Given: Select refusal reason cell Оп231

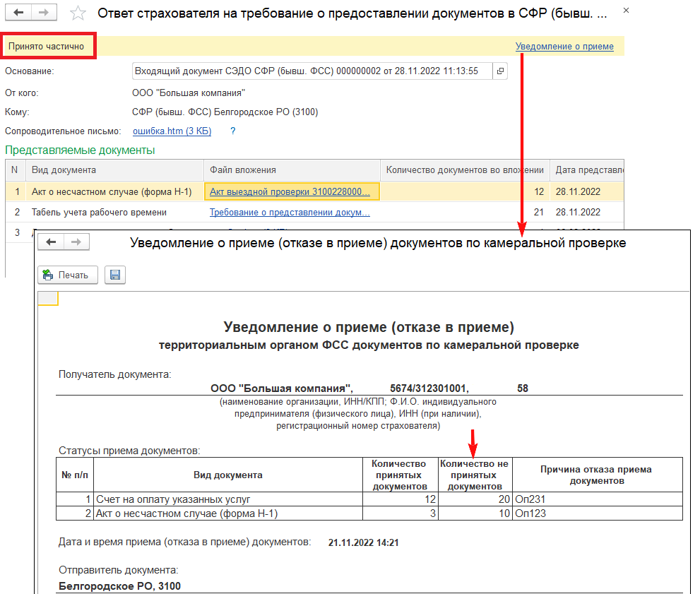Looking at the screenshot, I should pyautogui.click(x=598, y=499).
